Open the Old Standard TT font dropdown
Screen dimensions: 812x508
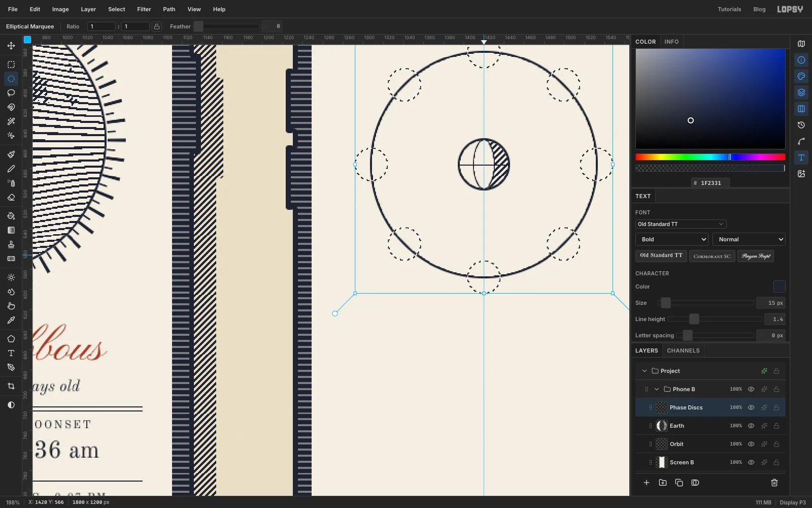coord(681,224)
